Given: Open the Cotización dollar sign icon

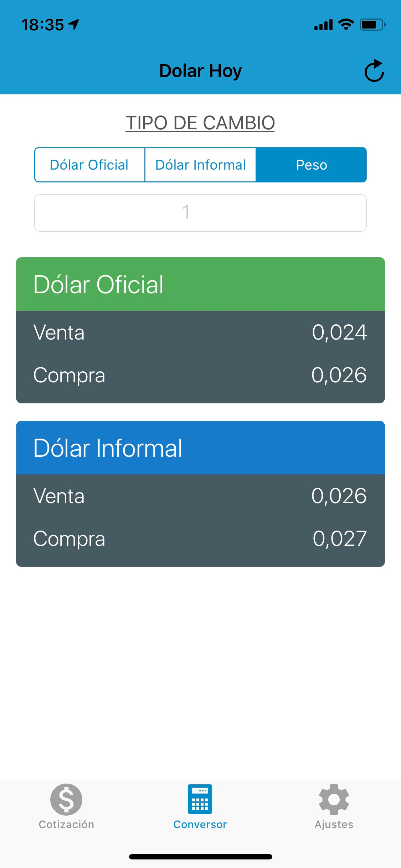Looking at the screenshot, I should (x=66, y=799).
